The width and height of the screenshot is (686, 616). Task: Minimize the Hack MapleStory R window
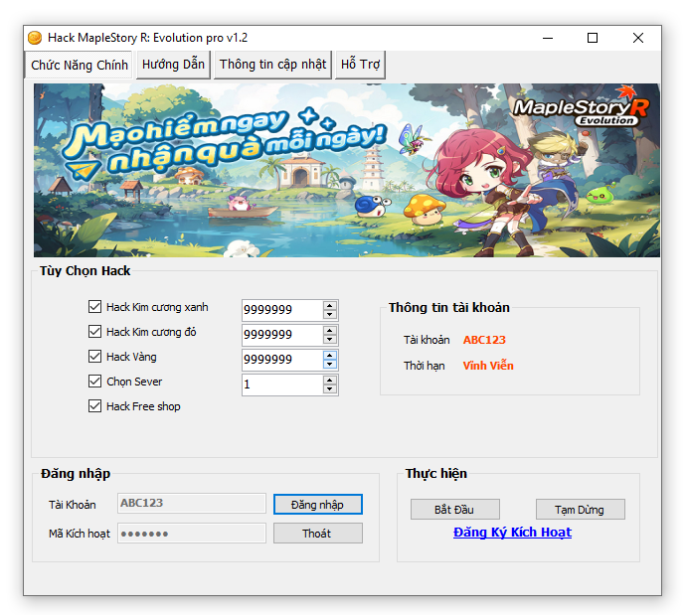[547, 38]
